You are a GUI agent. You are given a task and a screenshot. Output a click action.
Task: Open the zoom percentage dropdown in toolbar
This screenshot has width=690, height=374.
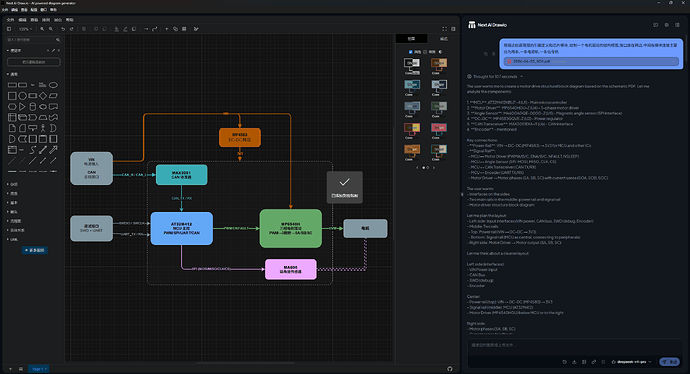[25, 29]
